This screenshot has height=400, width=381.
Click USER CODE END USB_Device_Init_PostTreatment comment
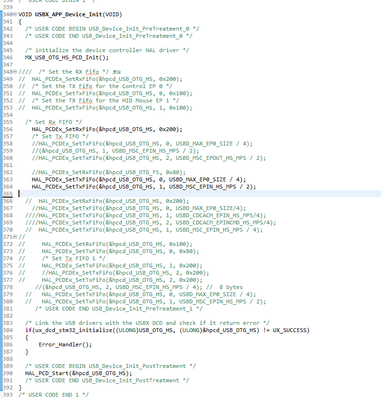coord(107,380)
